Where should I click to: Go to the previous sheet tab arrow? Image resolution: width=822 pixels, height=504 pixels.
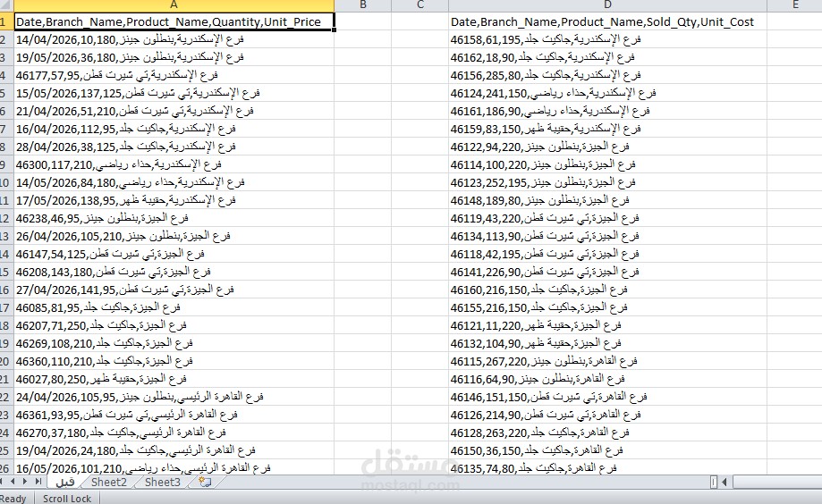[x=12, y=482]
